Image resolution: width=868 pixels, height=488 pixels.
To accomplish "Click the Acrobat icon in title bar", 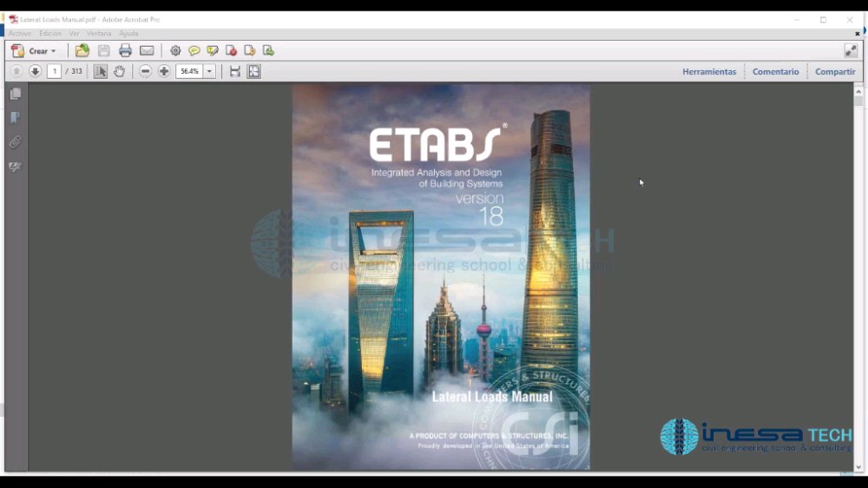I will click(14, 19).
